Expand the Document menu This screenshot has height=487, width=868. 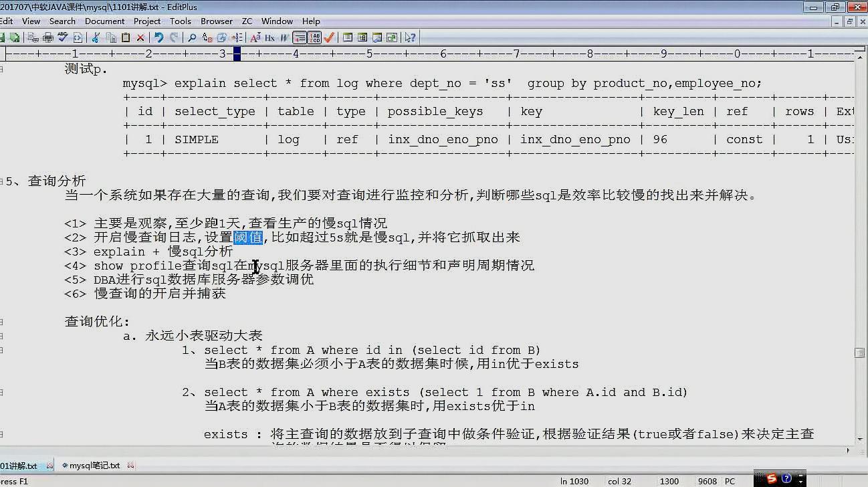click(x=105, y=21)
